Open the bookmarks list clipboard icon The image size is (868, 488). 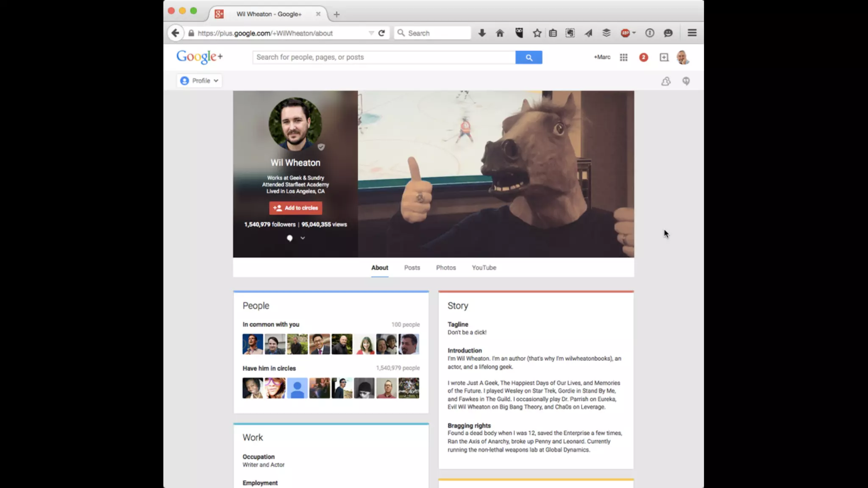click(553, 33)
